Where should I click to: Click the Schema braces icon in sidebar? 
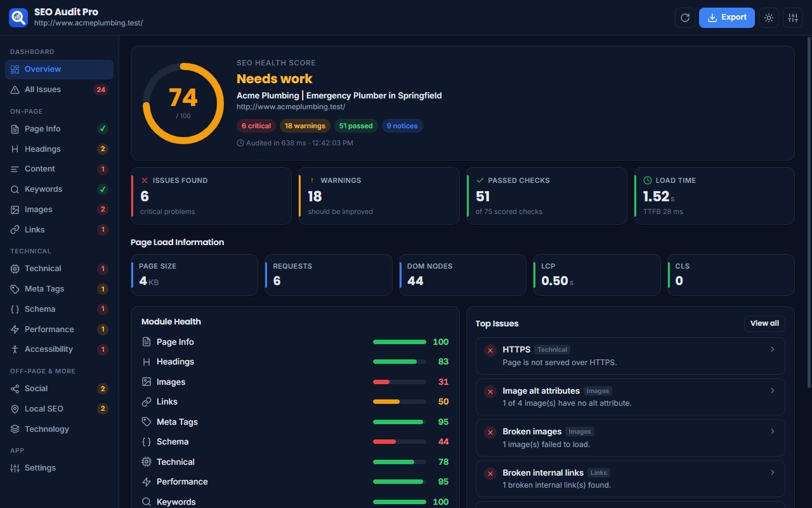15,309
